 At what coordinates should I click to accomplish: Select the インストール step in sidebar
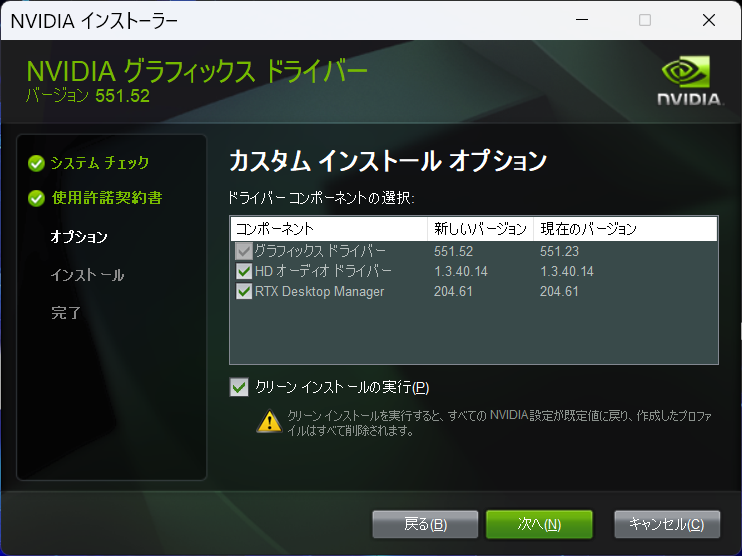(x=88, y=275)
